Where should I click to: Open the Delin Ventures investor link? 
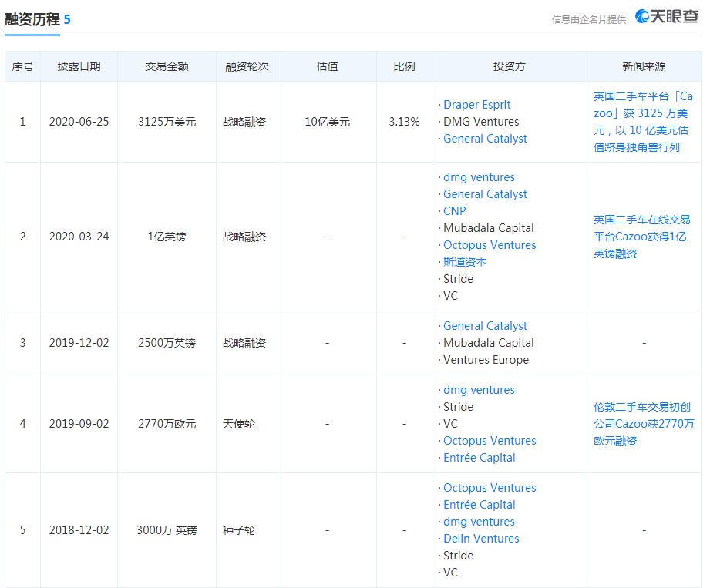tap(481, 539)
